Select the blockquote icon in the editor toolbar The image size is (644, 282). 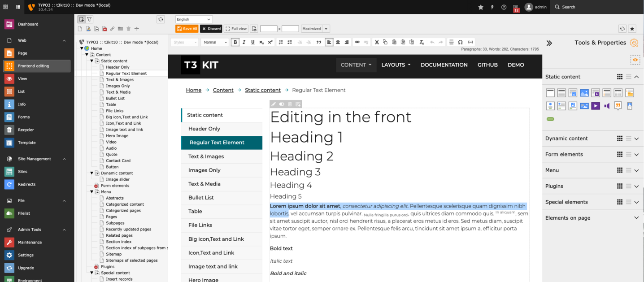(318, 42)
